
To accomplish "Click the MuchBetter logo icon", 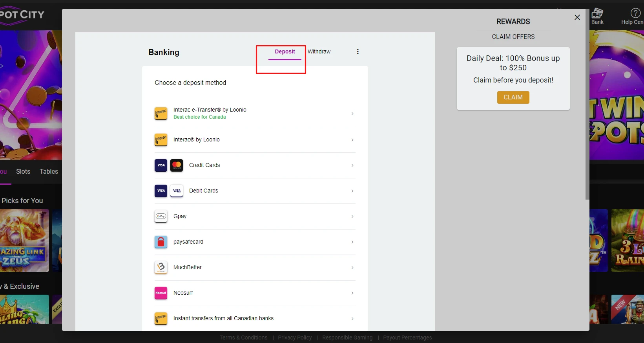I will point(161,267).
